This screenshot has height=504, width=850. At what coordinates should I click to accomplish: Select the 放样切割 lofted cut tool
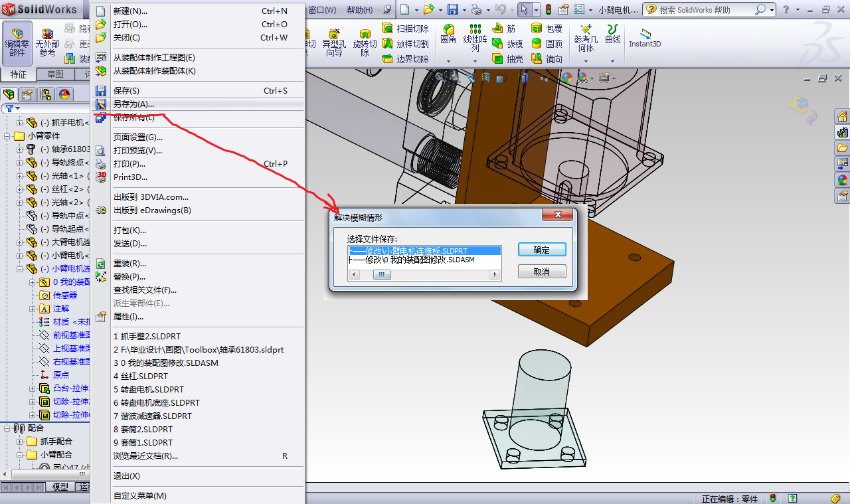tap(406, 44)
